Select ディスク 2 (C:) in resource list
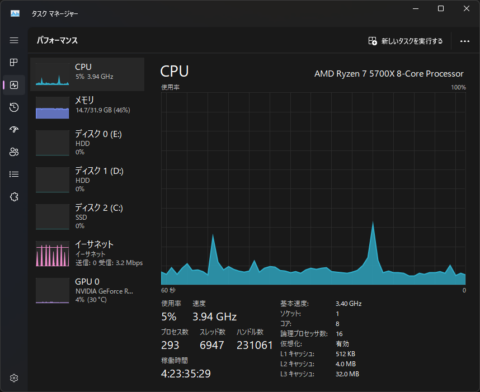Screen dimensions: 480x392 pyautogui.click(x=87, y=217)
